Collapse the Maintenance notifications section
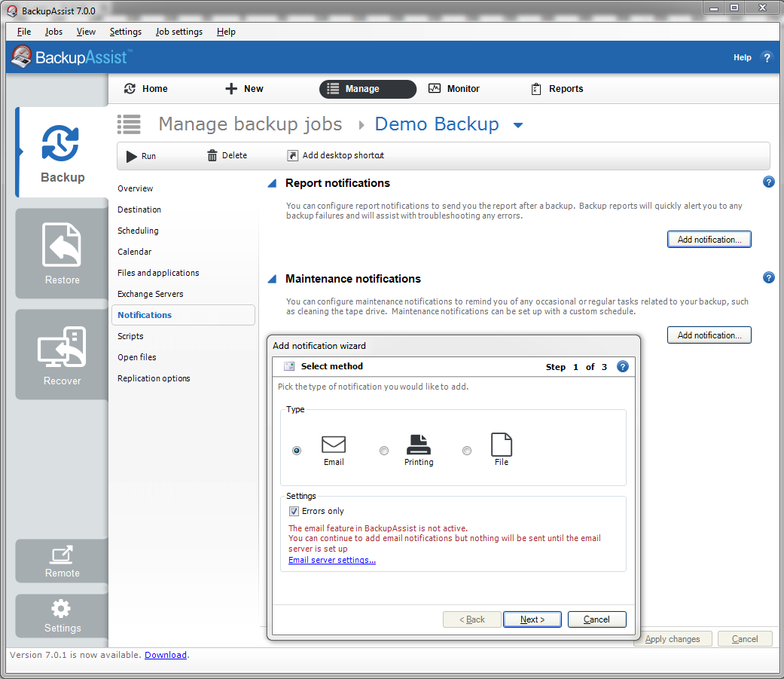Screen dimensions: 784x679 tap(273, 279)
